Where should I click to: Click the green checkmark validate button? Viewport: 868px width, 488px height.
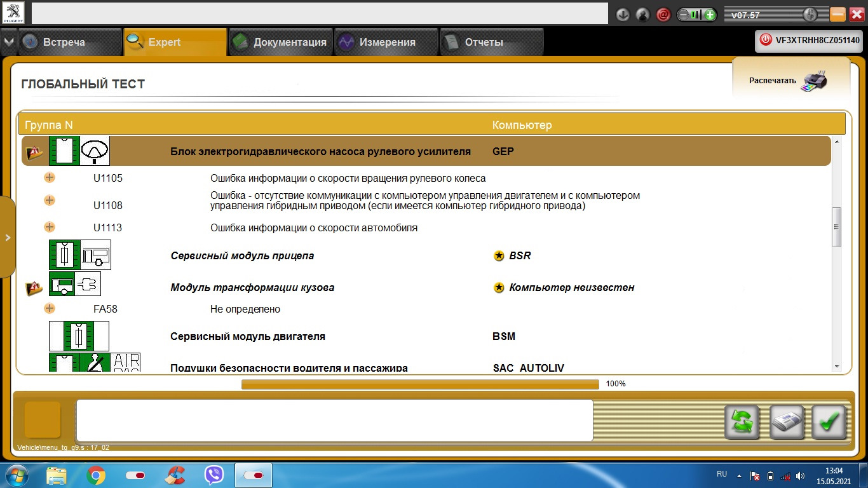point(829,422)
